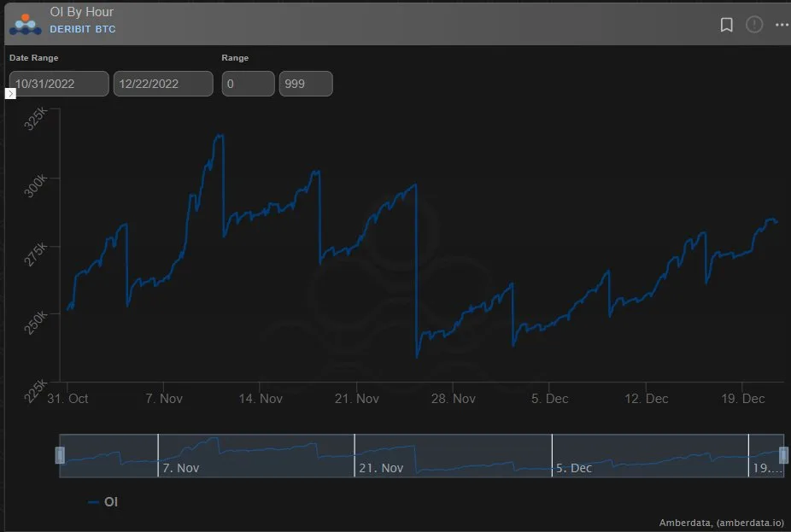The width and height of the screenshot is (791, 532).
Task: Open the chart info alert icon
Action: point(754,24)
